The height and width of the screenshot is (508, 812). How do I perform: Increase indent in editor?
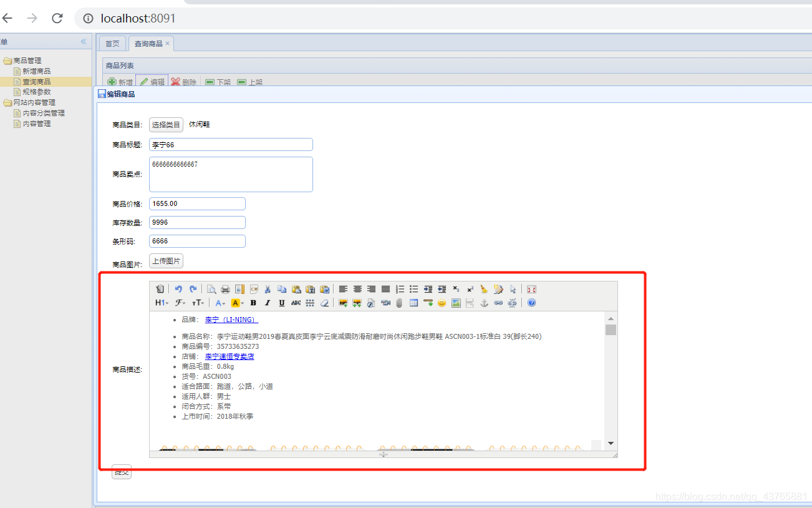pyautogui.click(x=428, y=289)
